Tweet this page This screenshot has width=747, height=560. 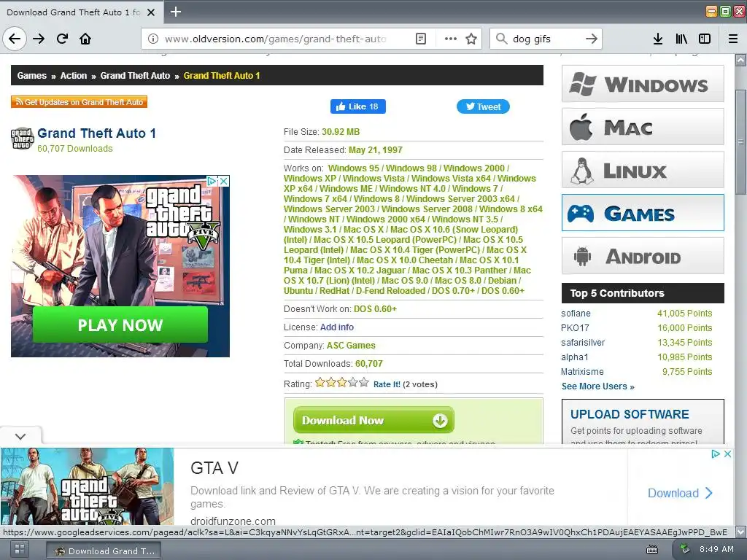pyautogui.click(x=483, y=106)
